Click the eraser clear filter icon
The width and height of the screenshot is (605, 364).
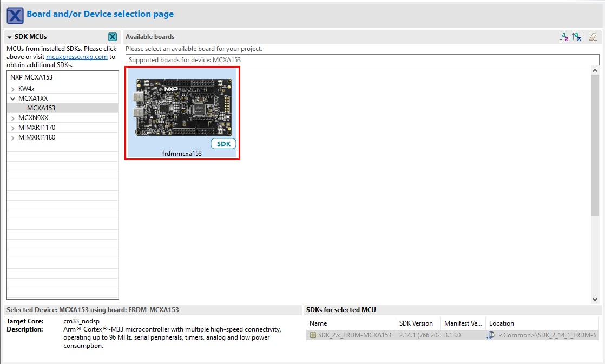pos(593,37)
